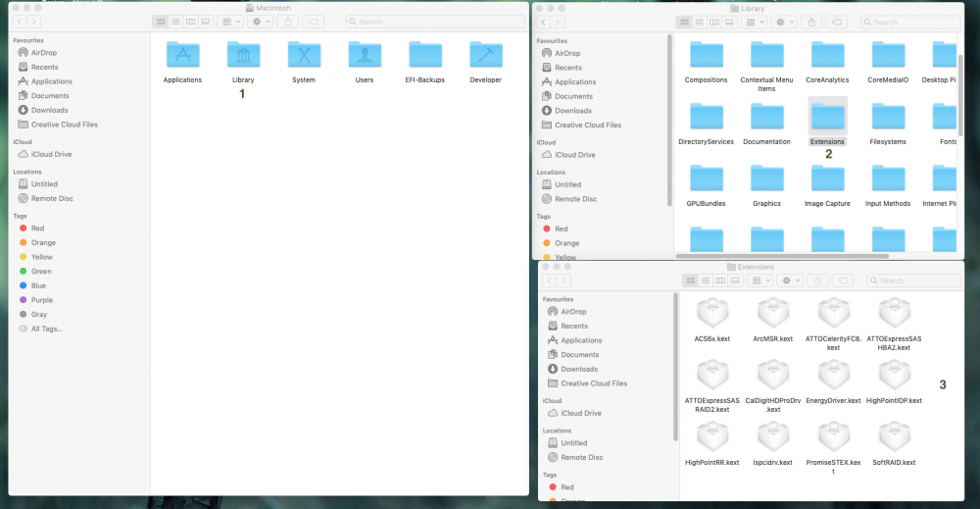Open the GPUBundles folder

707,178
